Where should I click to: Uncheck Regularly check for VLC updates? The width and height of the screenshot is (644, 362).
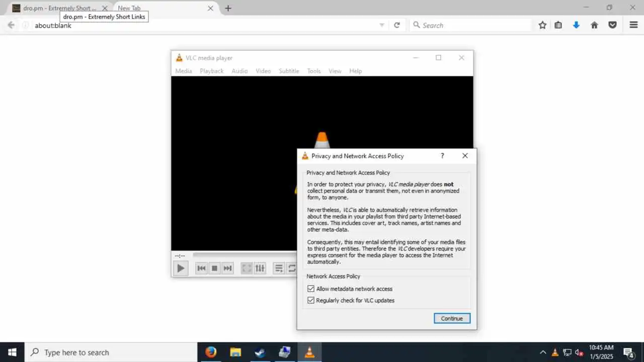tap(311, 300)
